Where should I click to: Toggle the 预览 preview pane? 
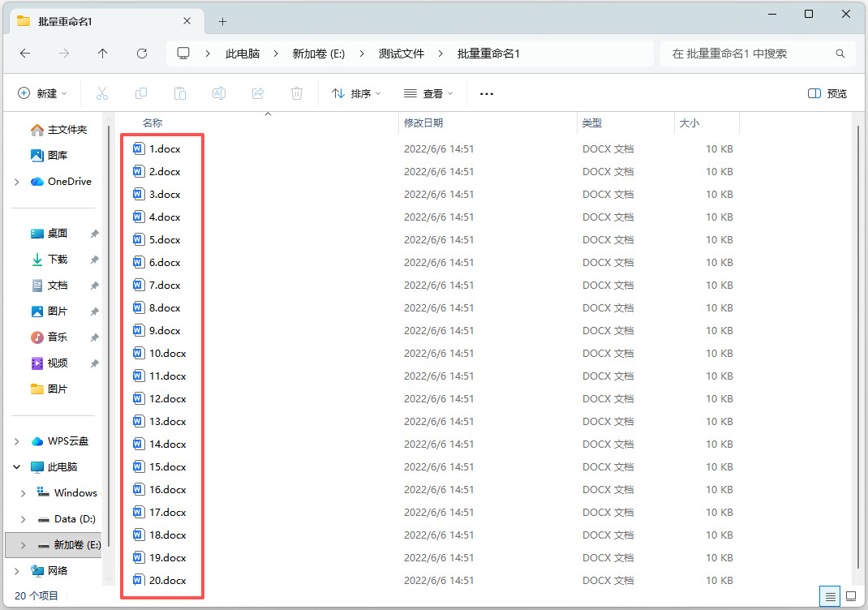click(x=827, y=93)
